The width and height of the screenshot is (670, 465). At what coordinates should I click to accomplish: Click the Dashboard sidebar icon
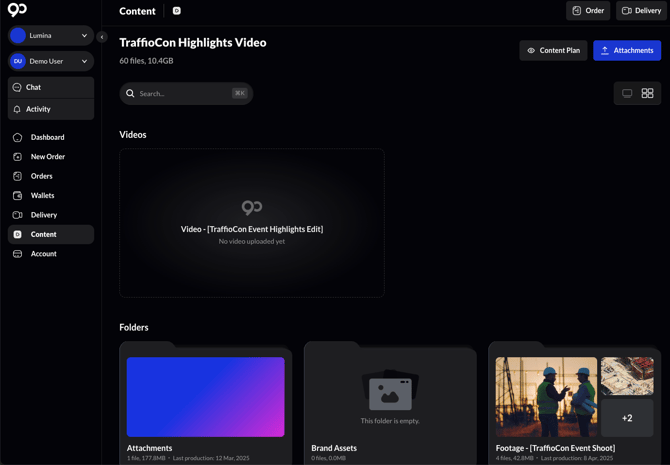(x=17, y=137)
